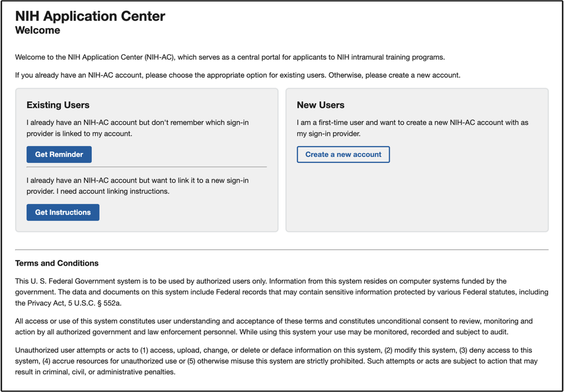Click the 'All access or use' paragraph
This screenshot has height=392, width=564.
click(274, 327)
